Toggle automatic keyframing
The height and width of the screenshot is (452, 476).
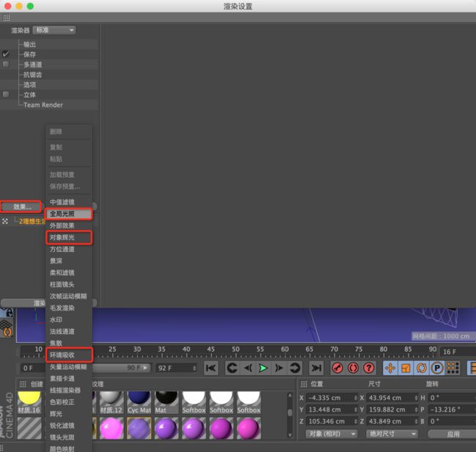[x=353, y=368]
